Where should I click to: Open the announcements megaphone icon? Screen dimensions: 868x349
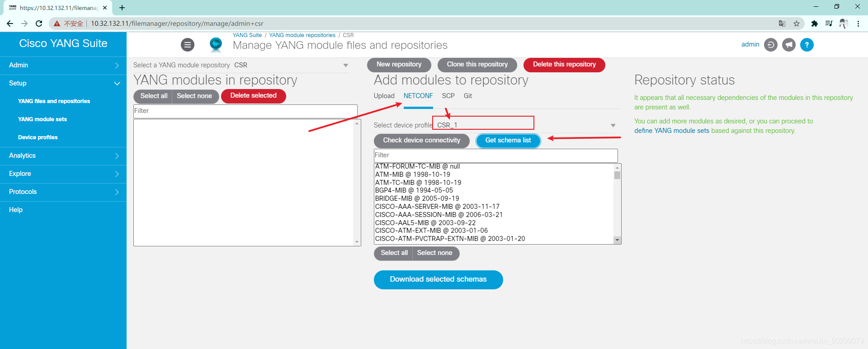(x=789, y=45)
